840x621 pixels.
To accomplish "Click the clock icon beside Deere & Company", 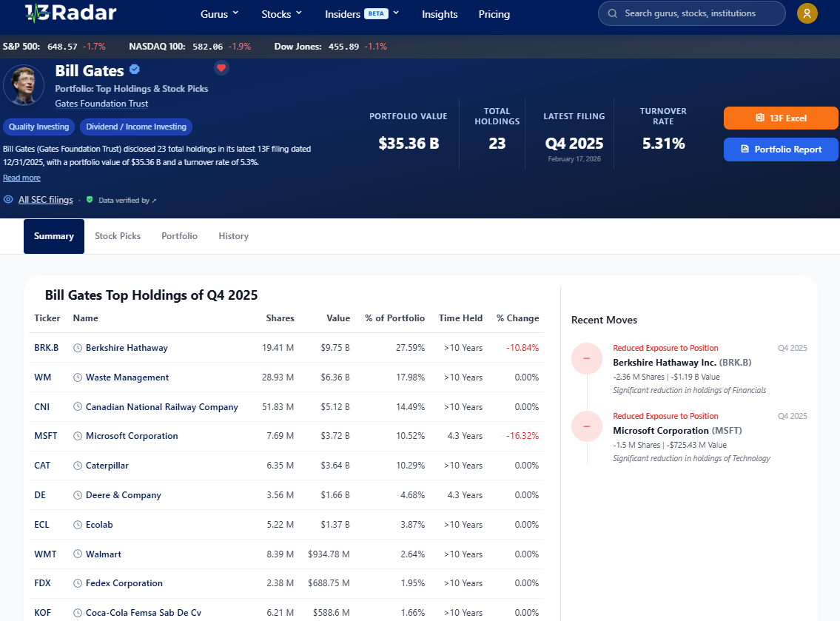I will click(78, 495).
